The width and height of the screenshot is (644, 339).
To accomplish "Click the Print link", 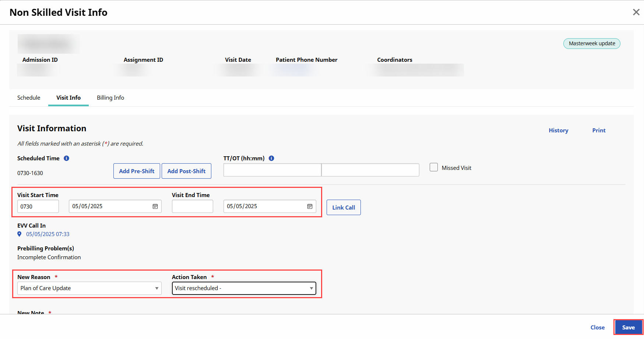I will (599, 131).
